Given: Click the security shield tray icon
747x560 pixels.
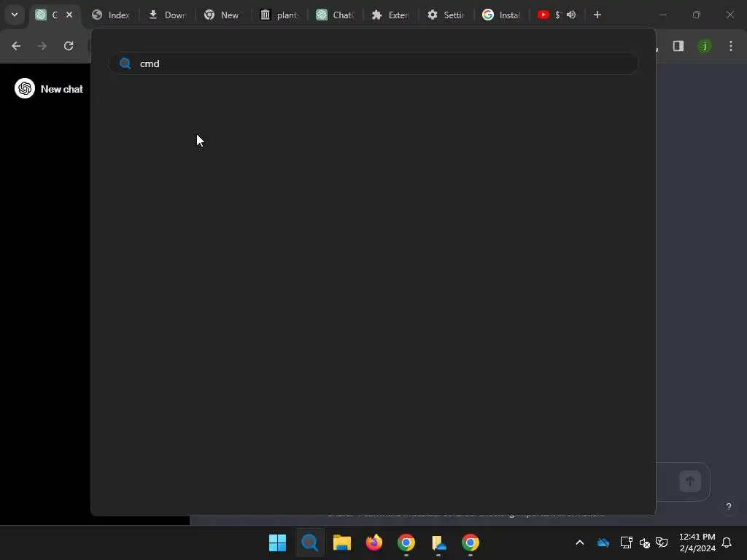Looking at the screenshot, I should [x=662, y=542].
